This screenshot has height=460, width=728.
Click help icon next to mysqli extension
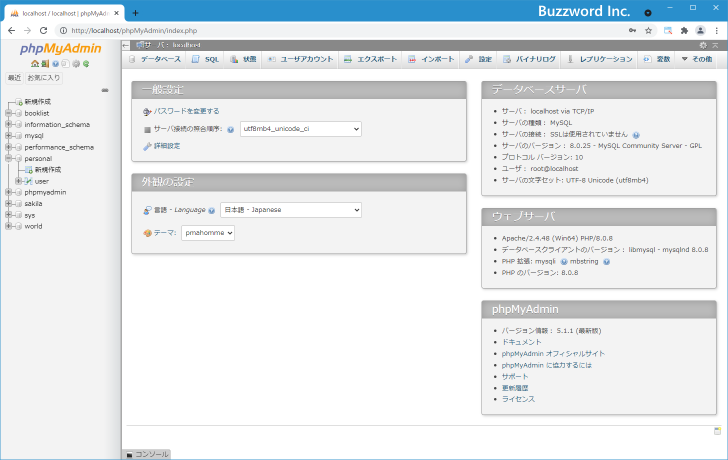pos(564,262)
